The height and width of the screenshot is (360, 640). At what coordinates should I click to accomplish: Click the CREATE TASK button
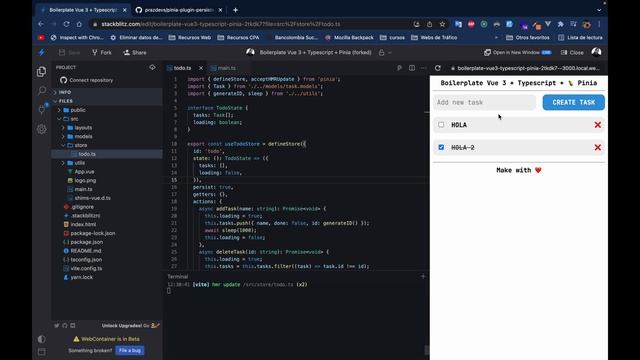tap(573, 102)
